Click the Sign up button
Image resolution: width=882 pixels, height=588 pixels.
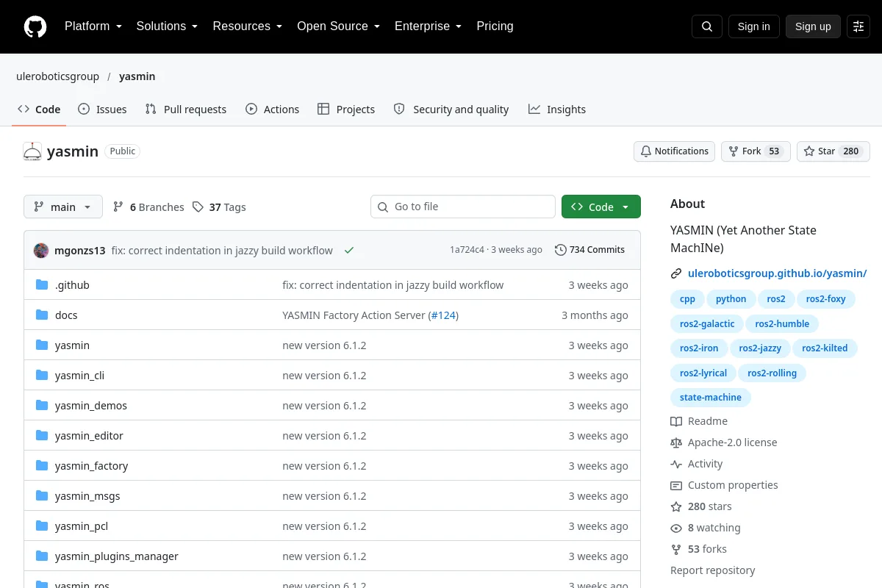click(x=813, y=26)
